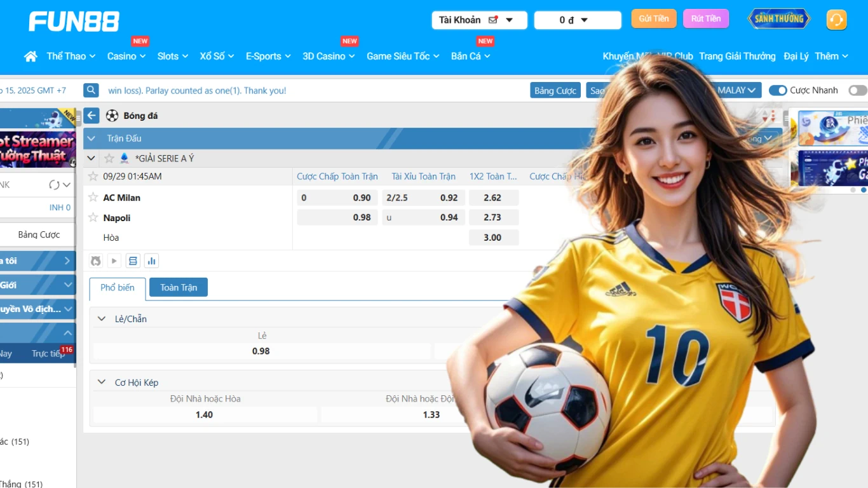This screenshot has width=868, height=488.
Task: Select the blue carousel dot under banners
Action: click(x=862, y=190)
